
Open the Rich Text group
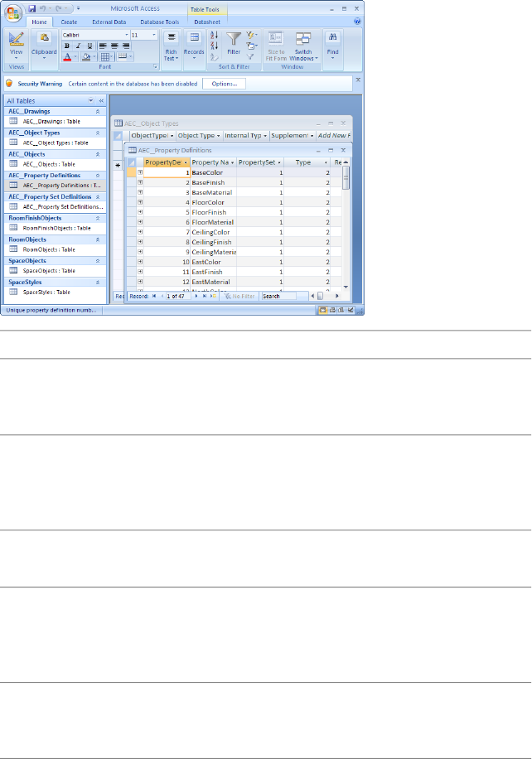click(x=171, y=47)
